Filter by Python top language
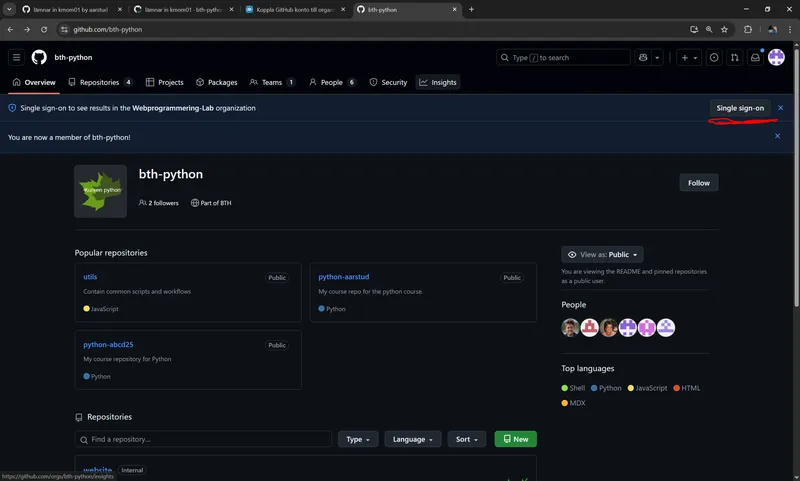800x481 pixels. point(606,388)
